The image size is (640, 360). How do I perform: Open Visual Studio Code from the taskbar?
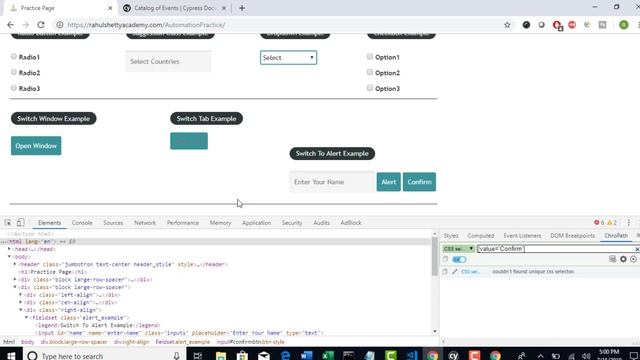(412, 356)
